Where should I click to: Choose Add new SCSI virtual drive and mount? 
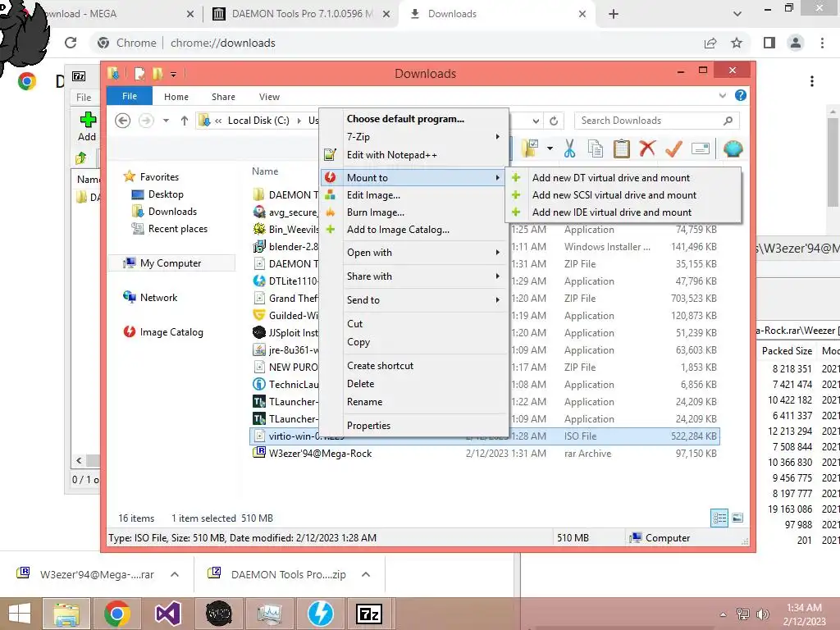(x=623, y=195)
